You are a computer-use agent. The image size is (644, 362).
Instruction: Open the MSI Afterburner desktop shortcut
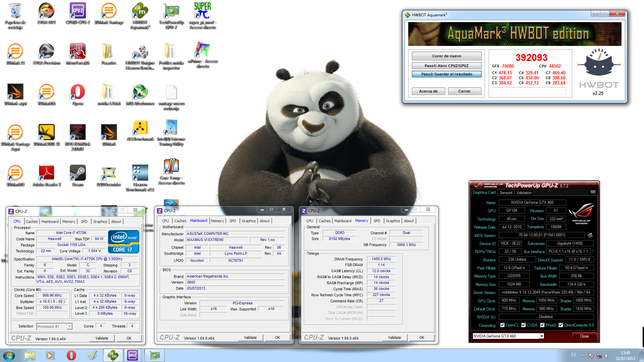[140, 95]
